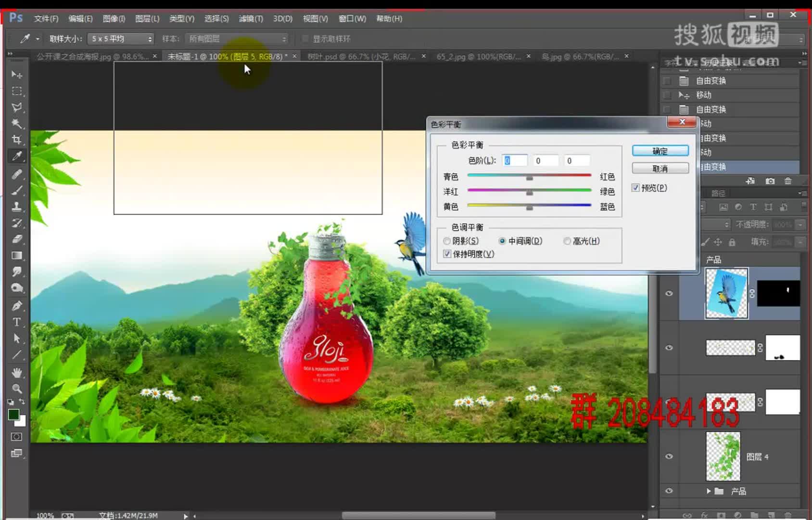Select the Hand tool
This screenshot has height=520, width=812.
pyautogui.click(x=17, y=372)
